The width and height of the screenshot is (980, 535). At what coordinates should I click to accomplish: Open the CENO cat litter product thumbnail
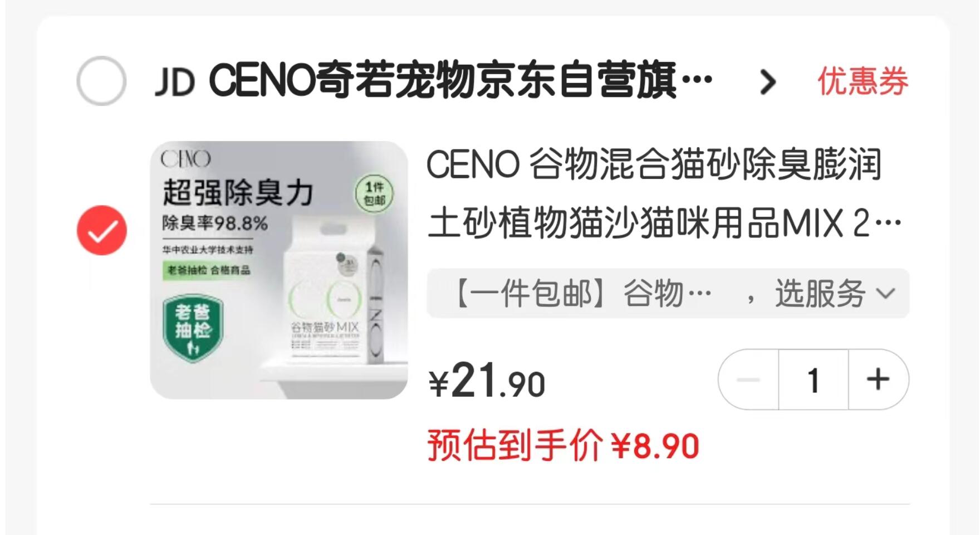pyautogui.click(x=279, y=270)
